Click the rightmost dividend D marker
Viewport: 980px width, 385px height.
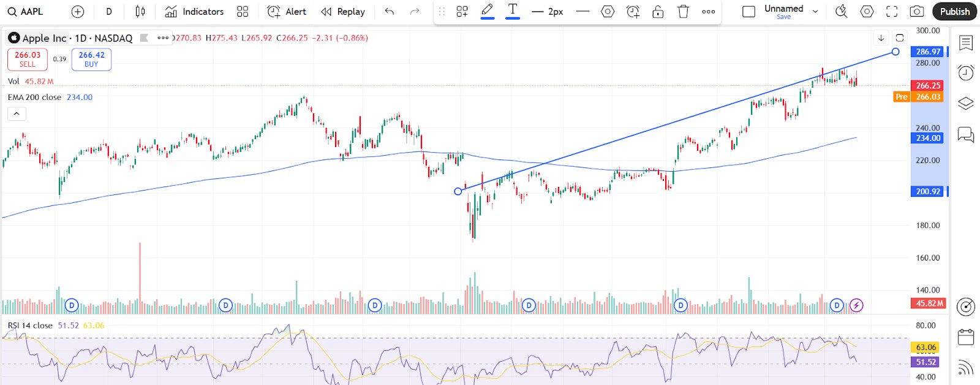point(837,305)
